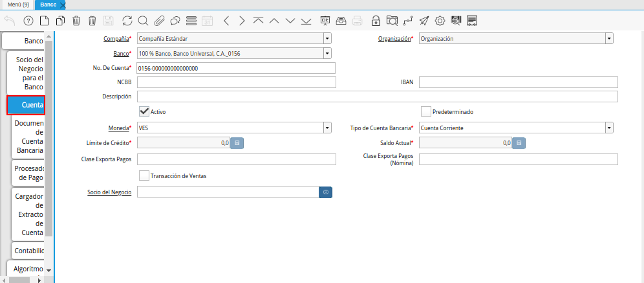Open the Tipo de Cuenta Bancaria dropdown
The height and width of the screenshot is (283, 644).
click(x=609, y=128)
